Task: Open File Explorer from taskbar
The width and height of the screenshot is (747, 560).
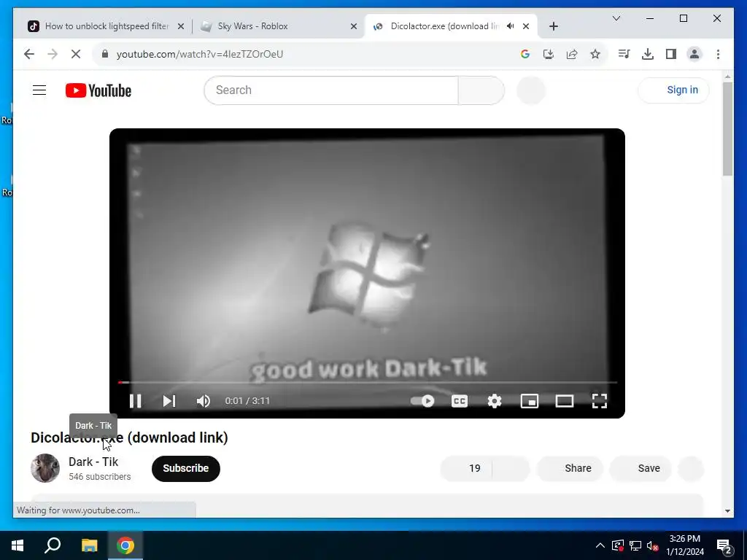Action: click(x=89, y=545)
